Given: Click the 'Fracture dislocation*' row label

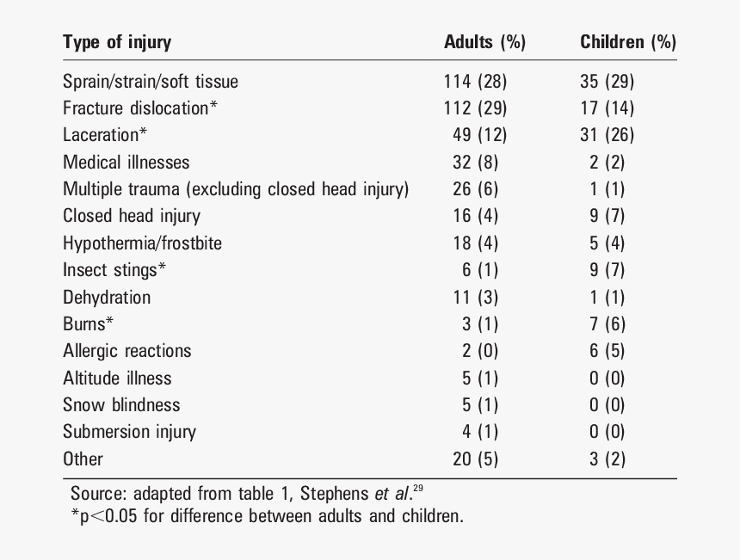Looking at the screenshot, I should click(140, 108).
